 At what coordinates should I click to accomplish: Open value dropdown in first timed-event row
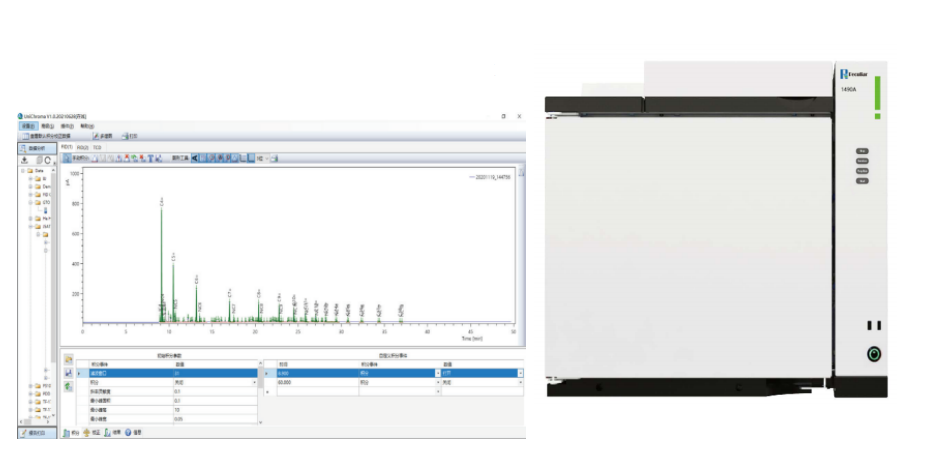point(519,373)
